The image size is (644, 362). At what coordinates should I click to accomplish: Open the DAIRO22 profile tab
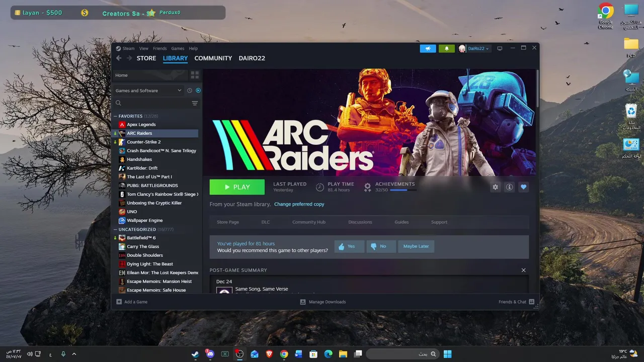252,58
